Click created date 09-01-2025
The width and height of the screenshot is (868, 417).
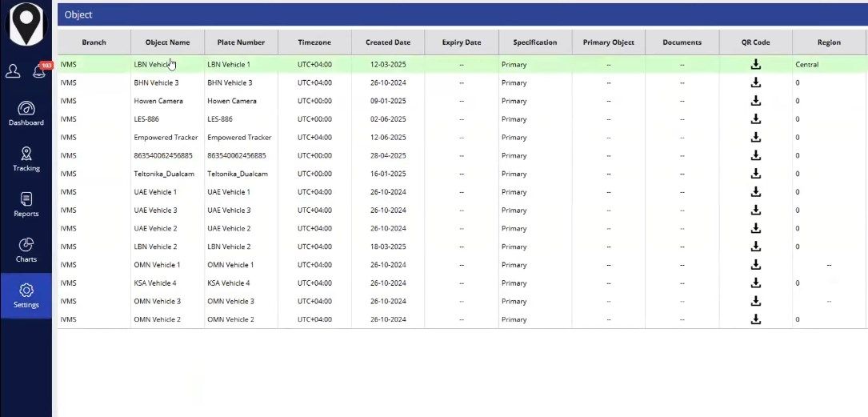pyautogui.click(x=388, y=101)
